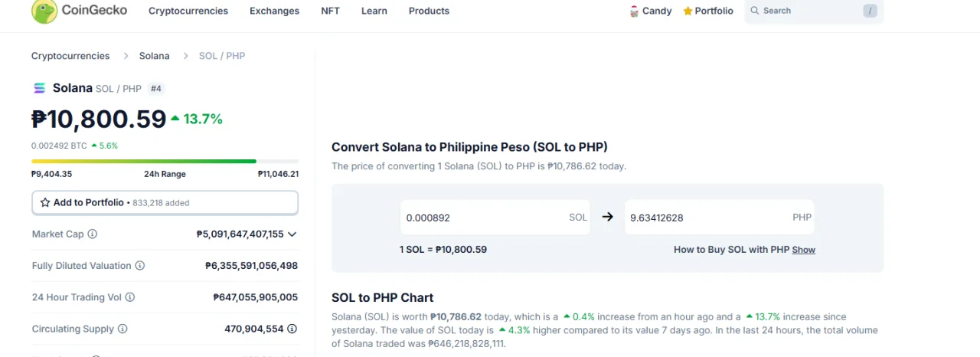The image size is (980, 357).
Task: Show Fully Diluted Valuation info icon
Action: [140, 266]
